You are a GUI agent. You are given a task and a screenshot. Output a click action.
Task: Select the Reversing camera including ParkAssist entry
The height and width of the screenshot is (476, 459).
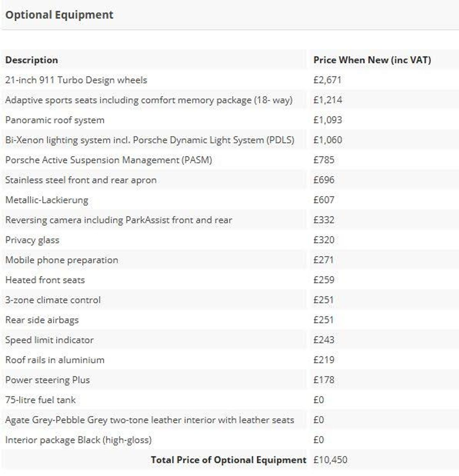coord(119,220)
